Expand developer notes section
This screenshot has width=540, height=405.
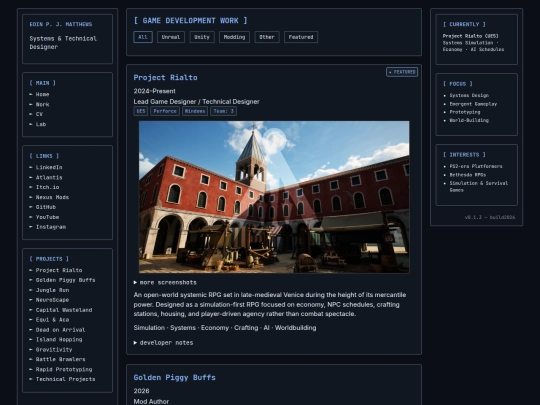tap(163, 343)
